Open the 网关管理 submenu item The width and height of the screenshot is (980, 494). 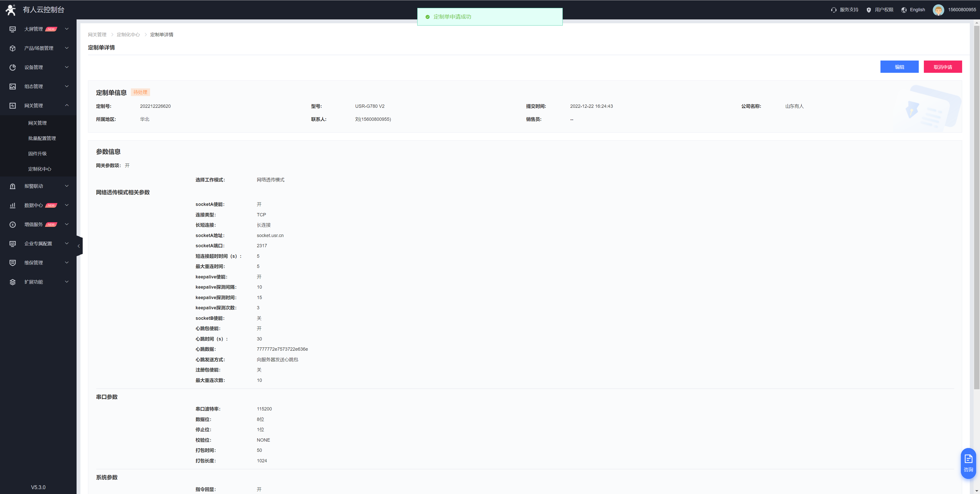pyautogui.click(x=37, y=123)
